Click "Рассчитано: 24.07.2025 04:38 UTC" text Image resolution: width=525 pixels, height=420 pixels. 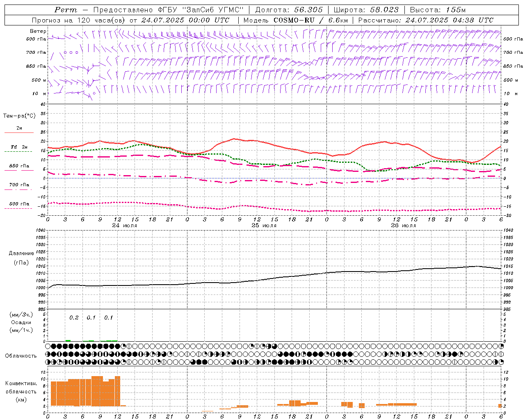[x=426, y=20]
